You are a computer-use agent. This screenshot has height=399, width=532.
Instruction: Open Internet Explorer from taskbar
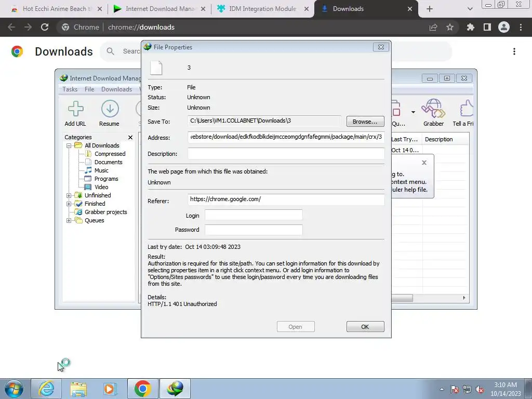click(x=46, y=389)
